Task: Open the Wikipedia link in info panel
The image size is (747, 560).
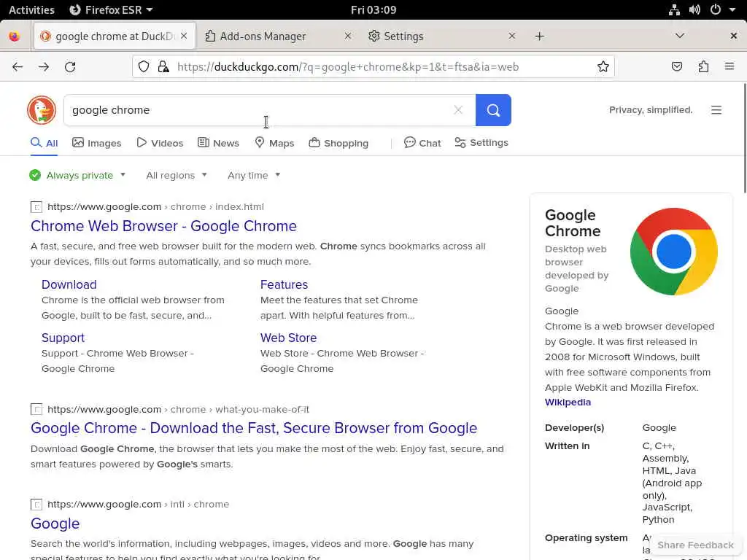Action: [568, 402]
